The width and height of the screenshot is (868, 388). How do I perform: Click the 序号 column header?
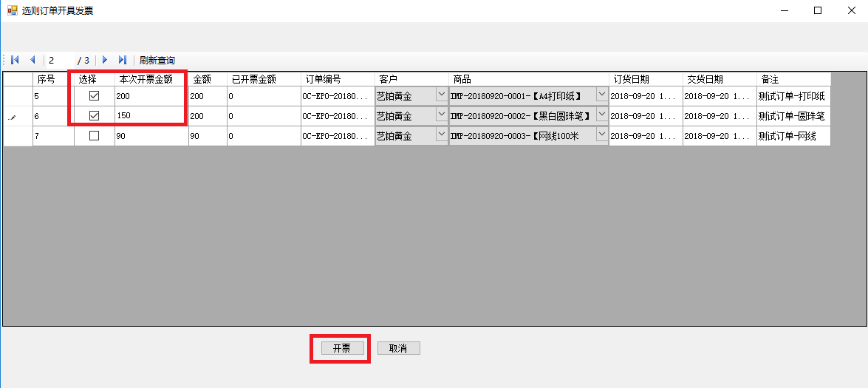(x=54, y=79)
